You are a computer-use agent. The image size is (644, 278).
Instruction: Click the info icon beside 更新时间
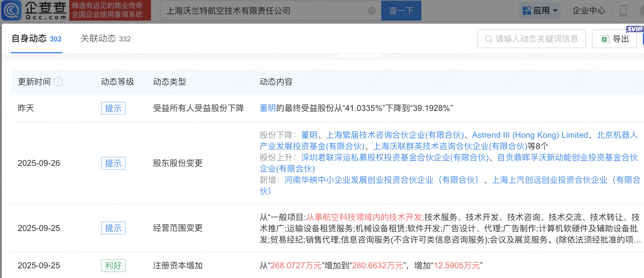(58, 82)
